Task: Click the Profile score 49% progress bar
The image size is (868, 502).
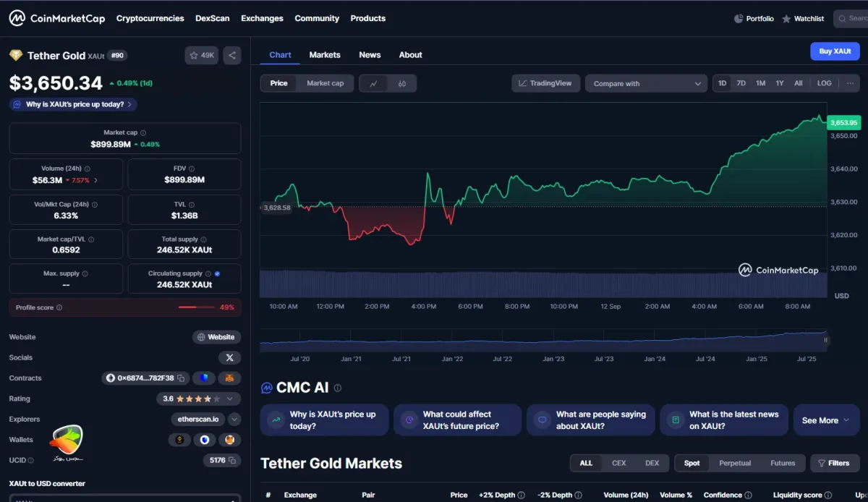Action: coord(196,307)
